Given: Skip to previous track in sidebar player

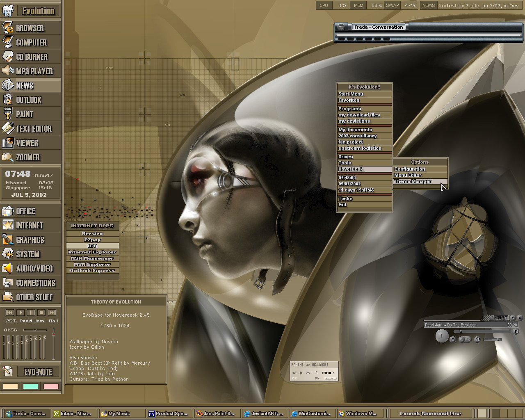Looking at the screenshot, I should 10,312.
